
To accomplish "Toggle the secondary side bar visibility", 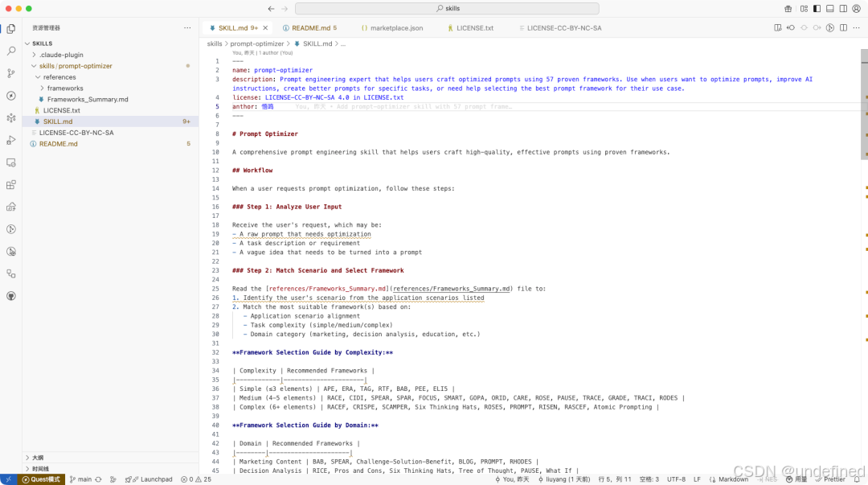I will click(843, 8).
